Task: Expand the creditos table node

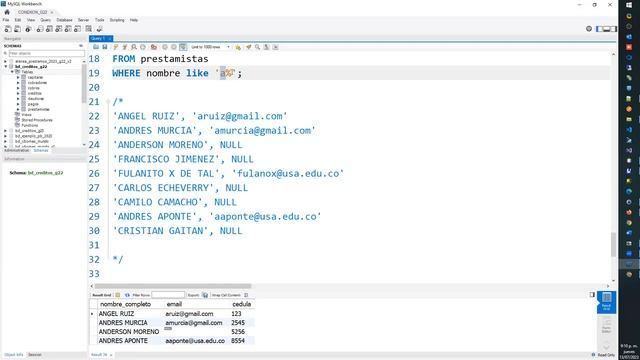Action: (x=18, y=93)
